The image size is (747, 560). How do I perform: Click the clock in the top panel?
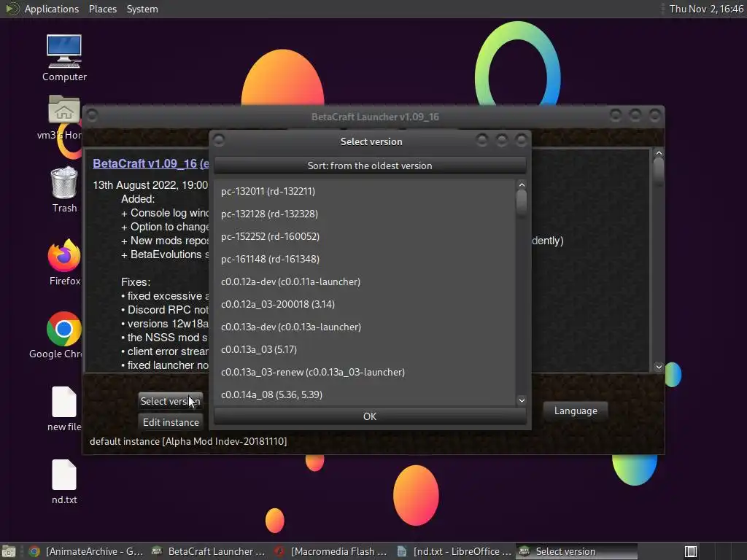click(x=706, y=9)
